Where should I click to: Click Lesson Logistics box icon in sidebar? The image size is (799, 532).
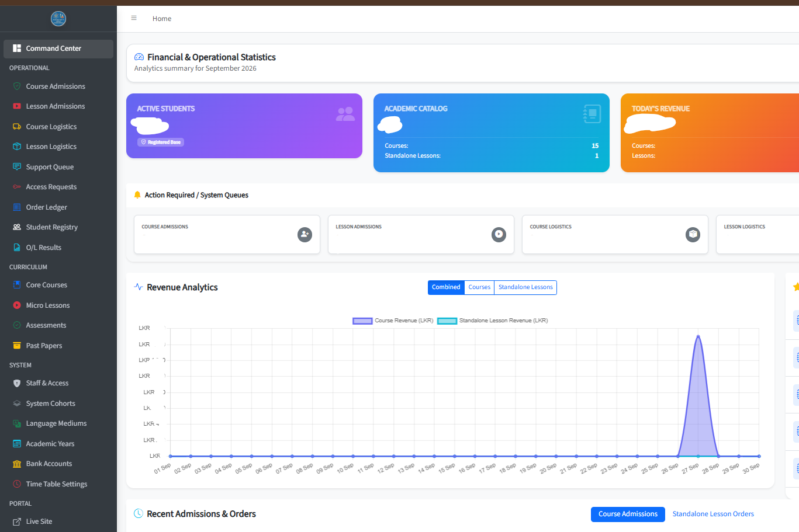[17, 147]
